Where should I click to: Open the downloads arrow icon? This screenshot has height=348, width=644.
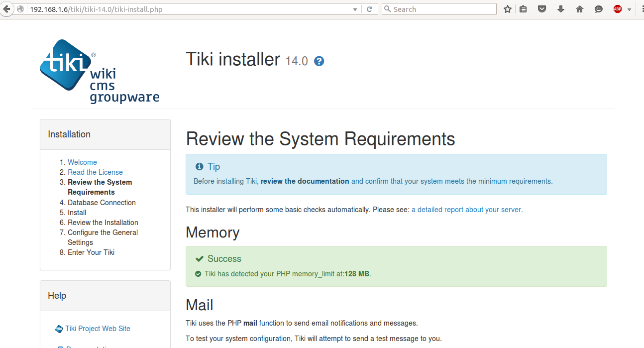(561, 9)
